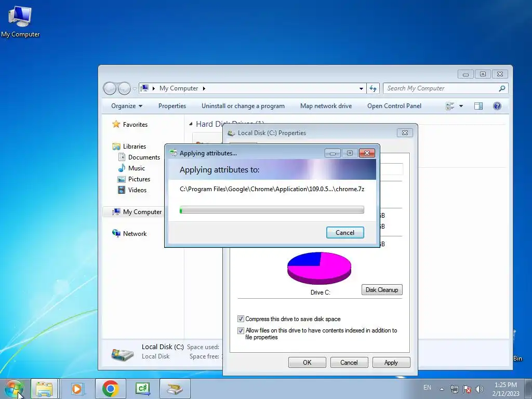Click Apply in Local Disk Properties
The width and height of the screenshot is (532, 399).
[391, 362]
